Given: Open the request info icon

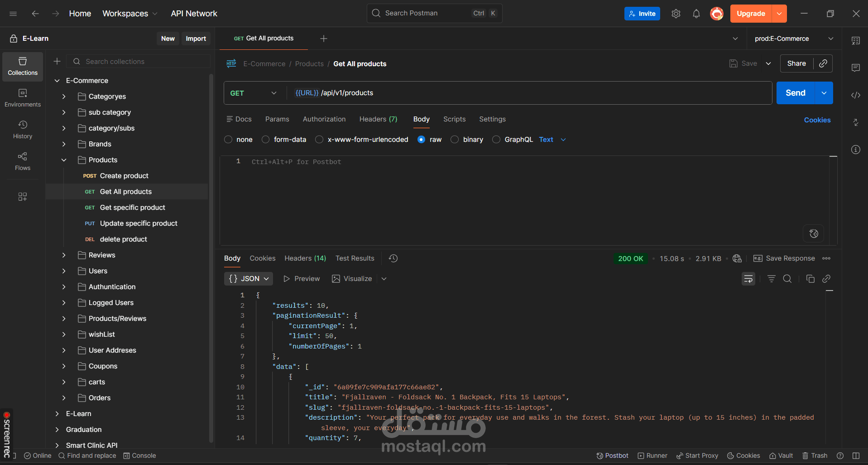Looking at the screenshot, I should point(856,150).
